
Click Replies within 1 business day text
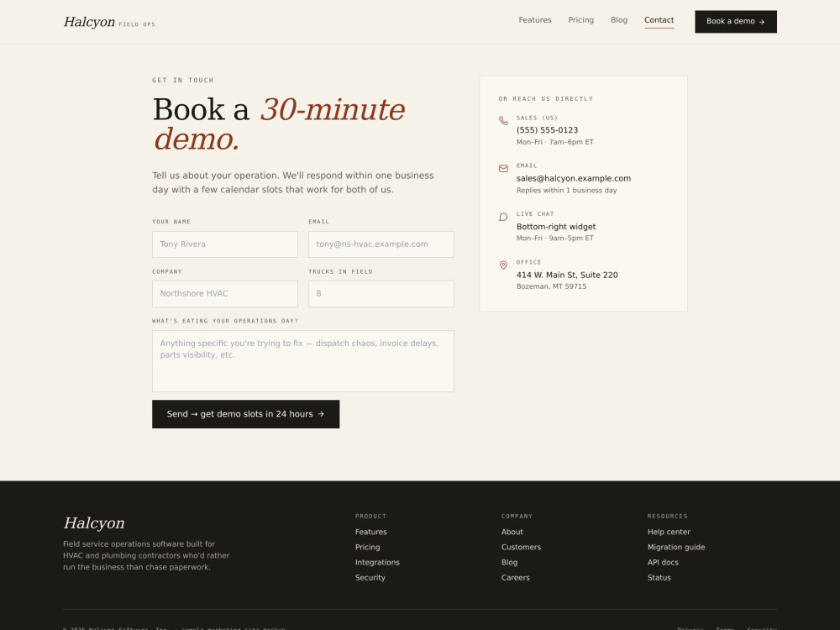[567, 190]
